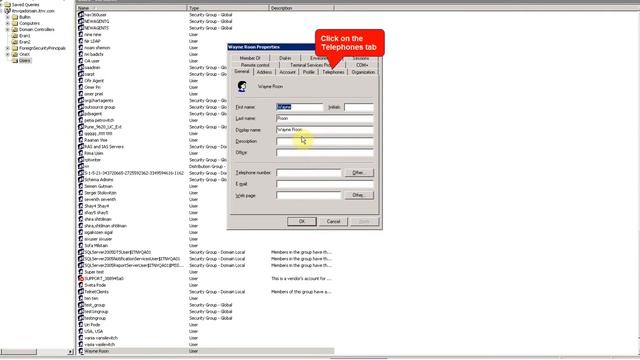Click the Initials input field
640x360 pixels.
358,107
